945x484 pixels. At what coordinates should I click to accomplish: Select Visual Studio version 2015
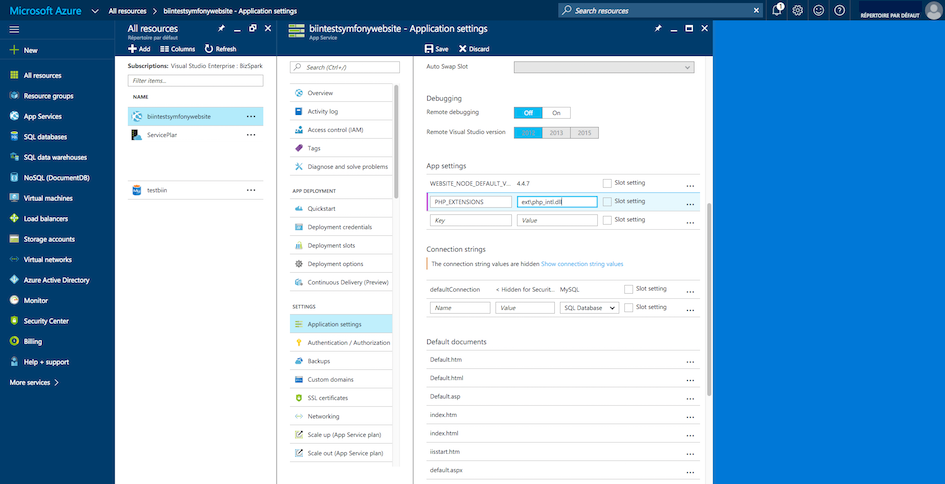(x=585, y=133)
